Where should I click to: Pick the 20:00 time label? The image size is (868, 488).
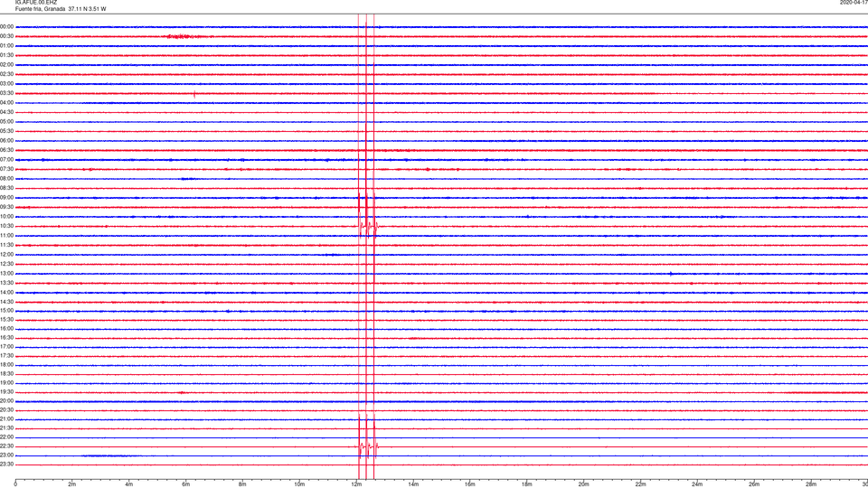coord(7,400)
